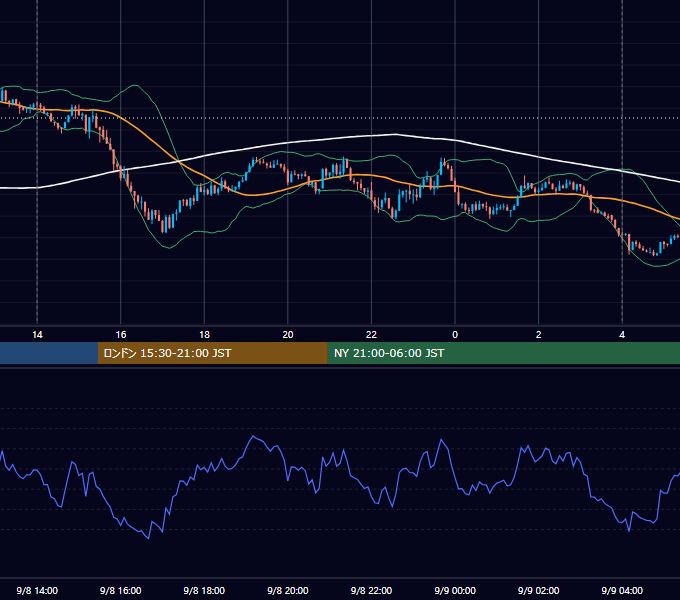Click the 9/8 14:00 date label
Viewport: 680px width, 600px height.
click(x=37, y=590)
